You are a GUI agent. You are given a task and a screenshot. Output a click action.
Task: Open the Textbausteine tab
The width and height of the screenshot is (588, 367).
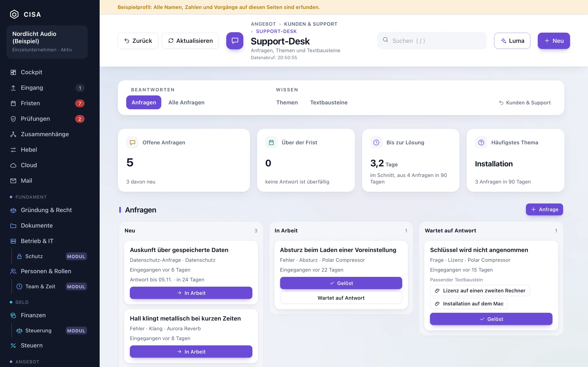coord(329,102)
